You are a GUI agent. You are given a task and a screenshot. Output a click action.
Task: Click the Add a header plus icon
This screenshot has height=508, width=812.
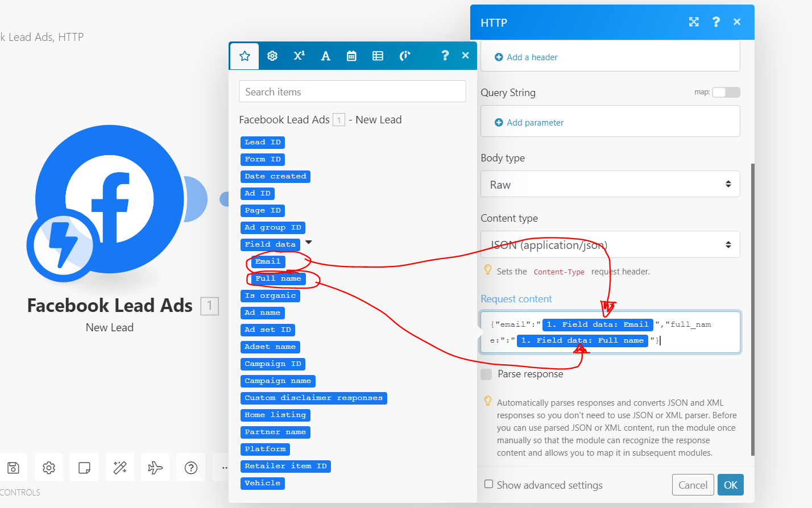tap(499, 57)
